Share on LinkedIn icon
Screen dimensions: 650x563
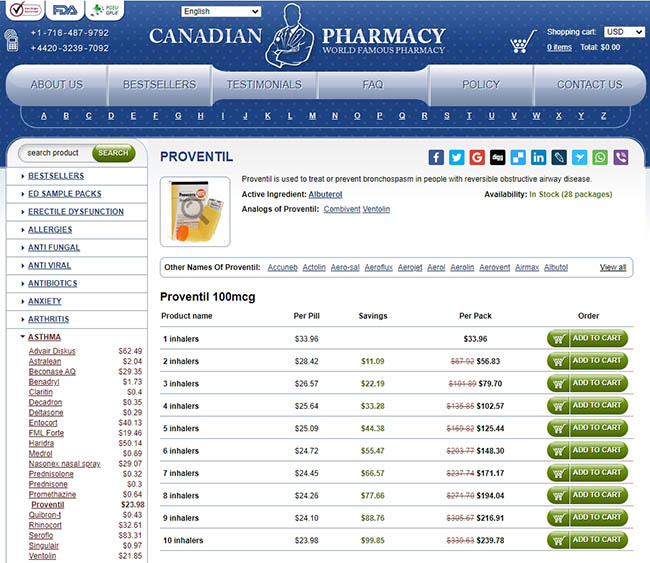(x=538, y=158)
